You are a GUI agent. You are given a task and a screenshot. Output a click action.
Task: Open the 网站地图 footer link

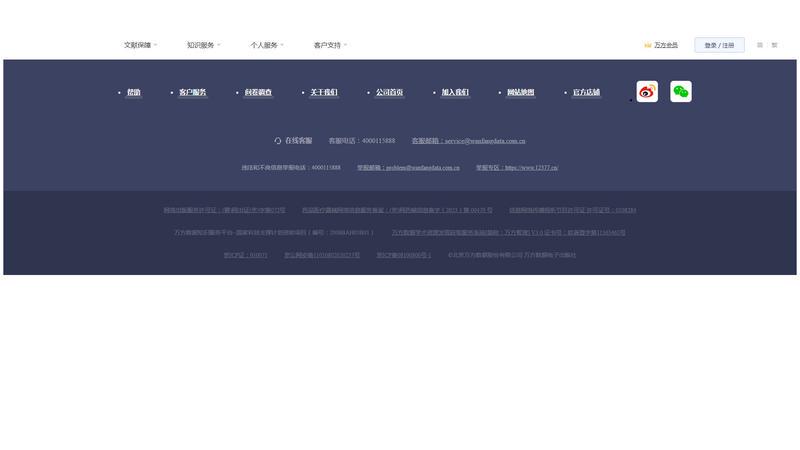click(520, 92)
